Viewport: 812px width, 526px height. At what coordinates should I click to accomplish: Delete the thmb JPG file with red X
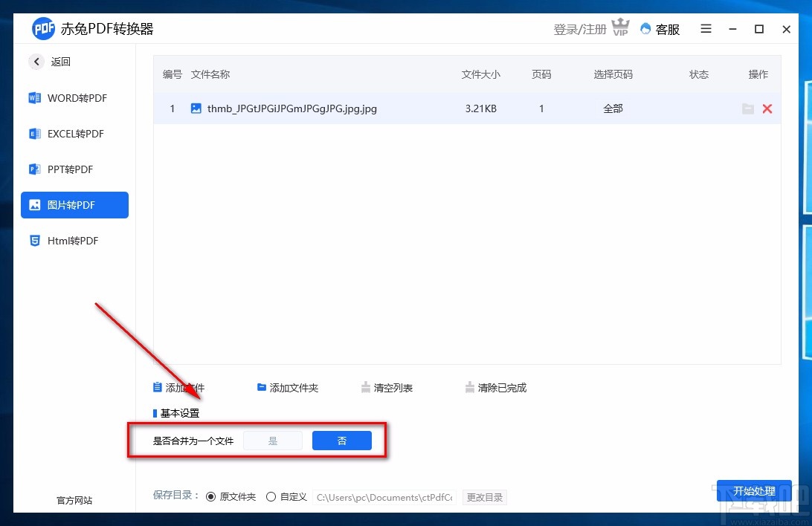point(767,108)
